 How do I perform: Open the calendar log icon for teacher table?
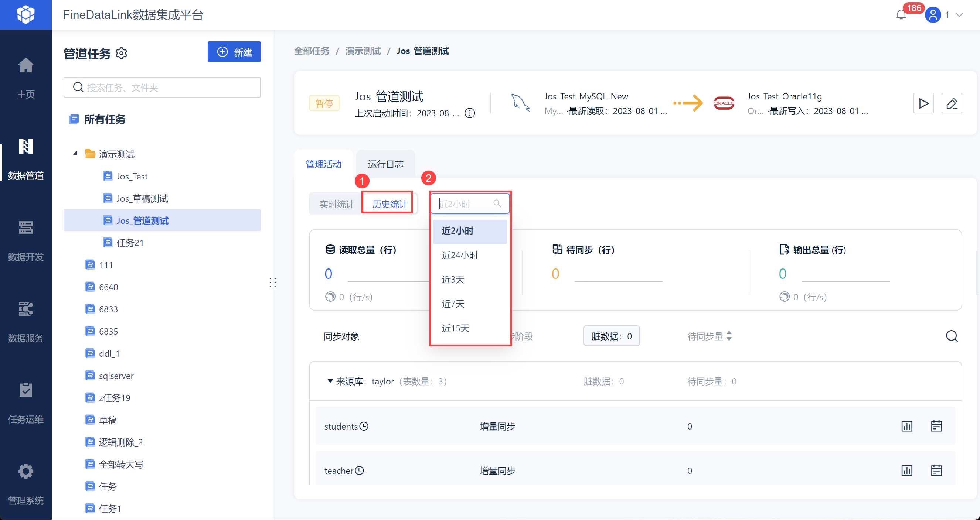pyautogui.click(x=936, y=470)
